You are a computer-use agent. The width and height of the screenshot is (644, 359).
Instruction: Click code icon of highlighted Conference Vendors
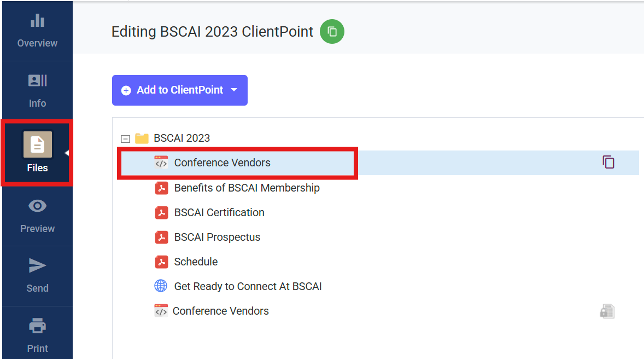coord(161,163)
